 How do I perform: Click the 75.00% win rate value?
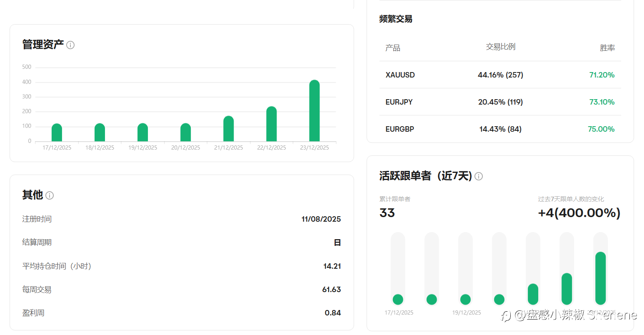pos(601,129)
